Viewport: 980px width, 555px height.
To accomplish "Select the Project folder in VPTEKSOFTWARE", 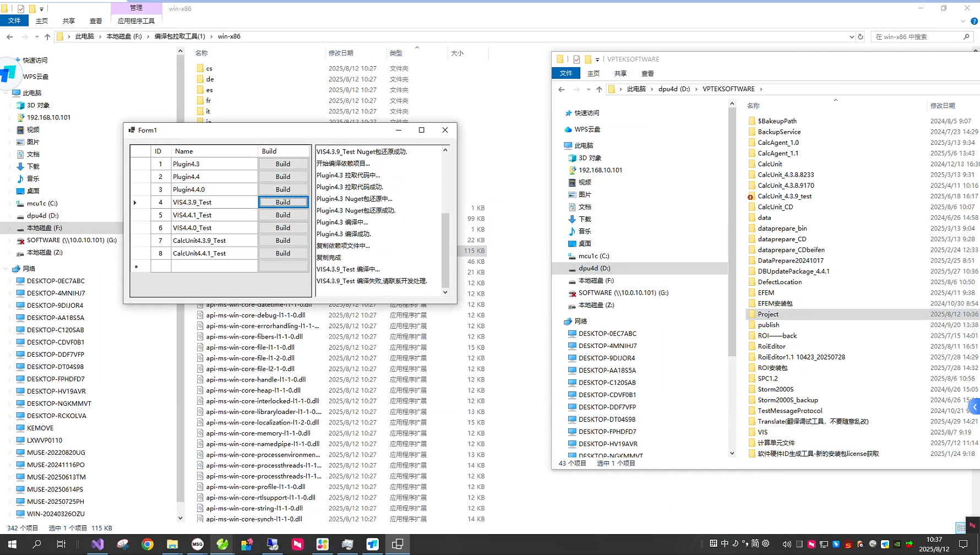I will point(768,314).
